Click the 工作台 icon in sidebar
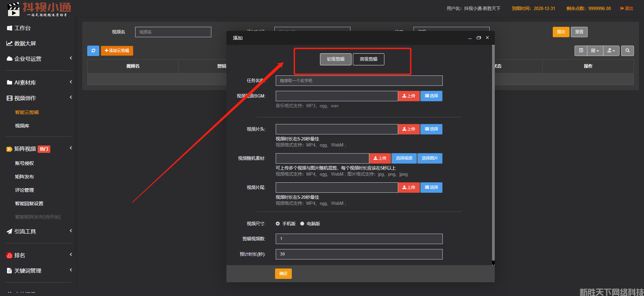 point(9,28)
